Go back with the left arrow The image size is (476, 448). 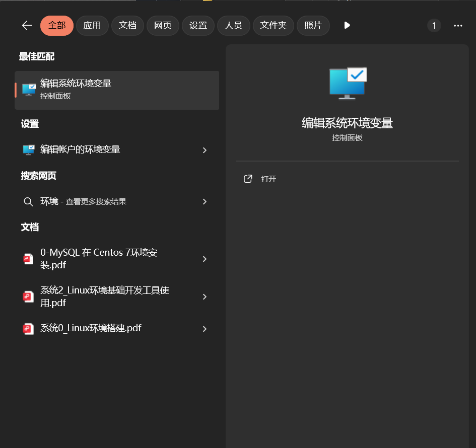click(x=27, y=26)
